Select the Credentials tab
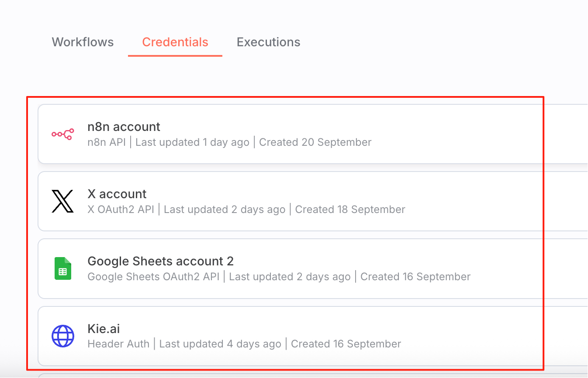This screenshot has height=378, width=588. pos(175,42)
